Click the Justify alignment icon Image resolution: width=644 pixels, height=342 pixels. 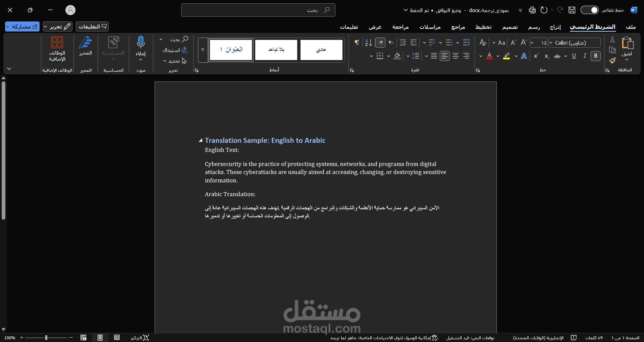[434, 56]
